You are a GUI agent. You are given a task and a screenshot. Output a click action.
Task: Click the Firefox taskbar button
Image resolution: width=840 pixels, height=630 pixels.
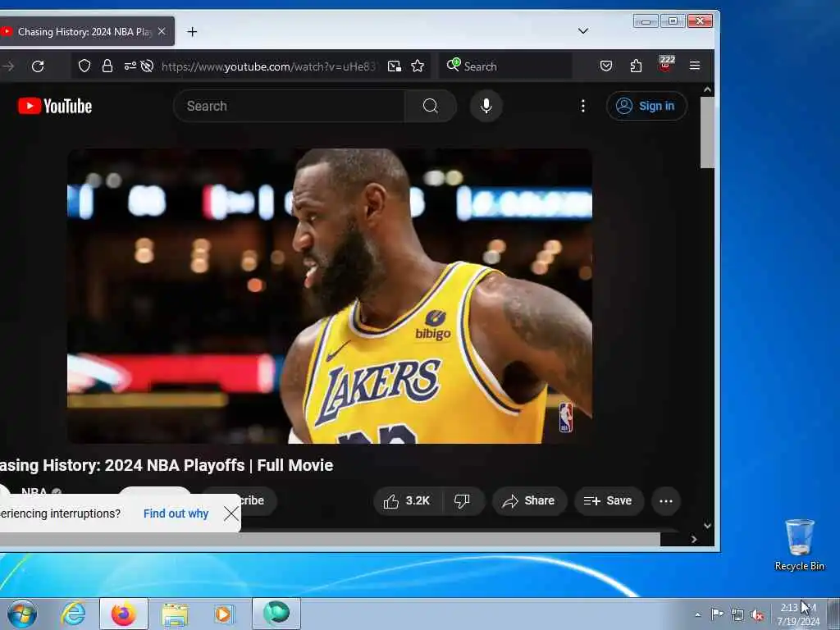coord(124,614)
